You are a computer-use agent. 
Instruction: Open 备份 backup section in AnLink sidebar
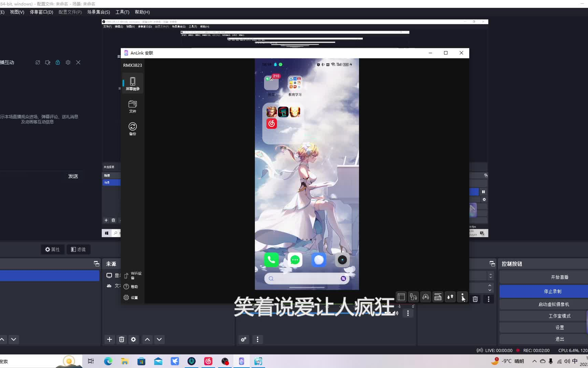tap(133, 129)
